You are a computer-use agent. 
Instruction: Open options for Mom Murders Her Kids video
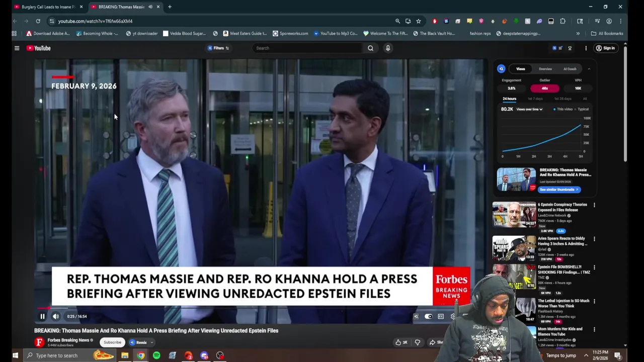coord(594,330)
